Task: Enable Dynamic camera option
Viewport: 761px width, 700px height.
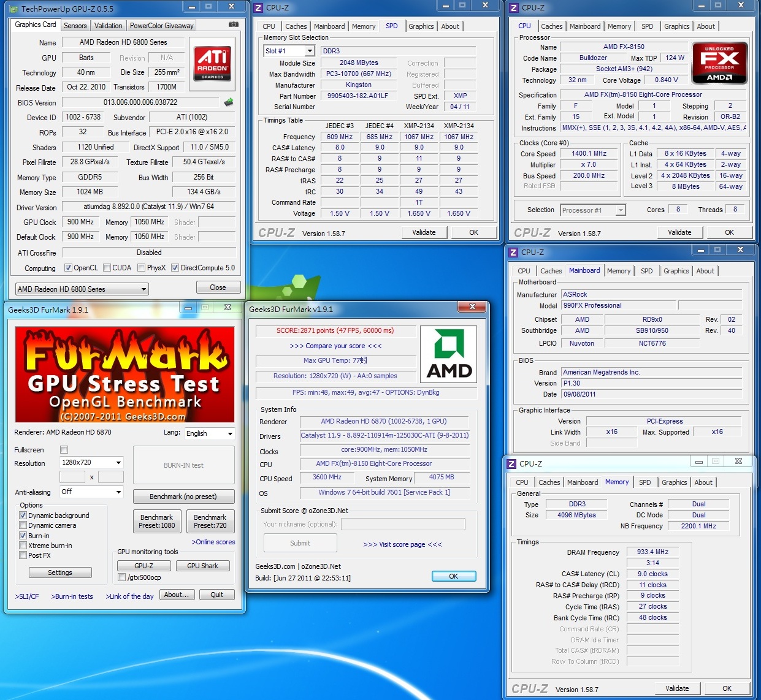Action: pos(23,525)
